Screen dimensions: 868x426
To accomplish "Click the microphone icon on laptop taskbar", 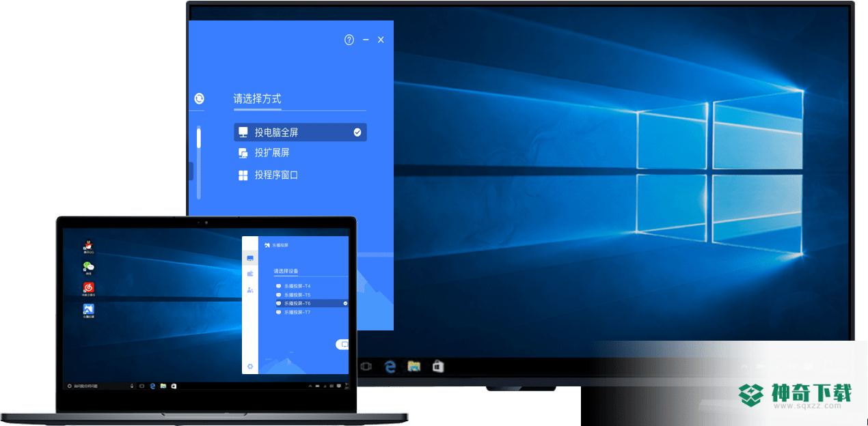I will (132, 386).
